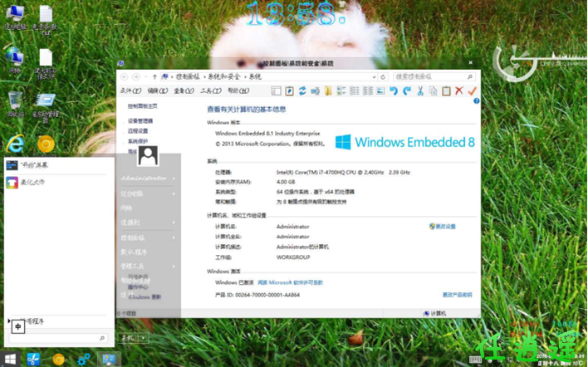Image resolution: width=588 pixels, height=367 pixels.
Task: Click the address bar refresh button
Action: coord(383,77)
